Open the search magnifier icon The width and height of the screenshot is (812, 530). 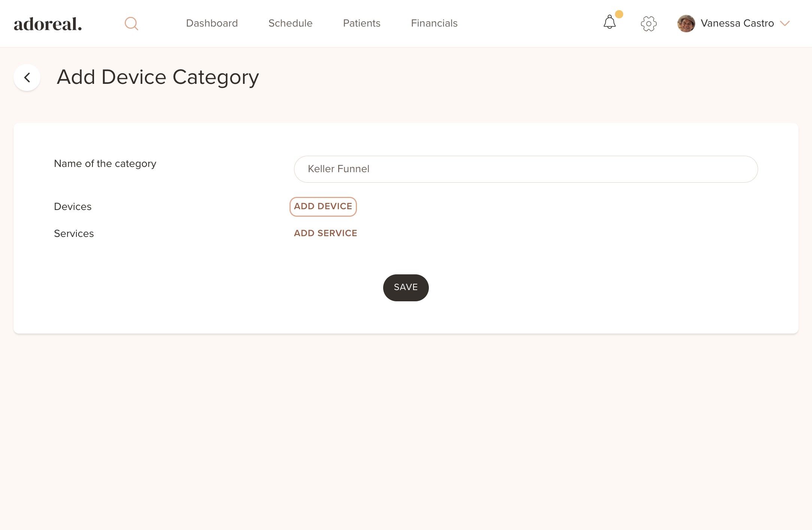click(131, 24)
